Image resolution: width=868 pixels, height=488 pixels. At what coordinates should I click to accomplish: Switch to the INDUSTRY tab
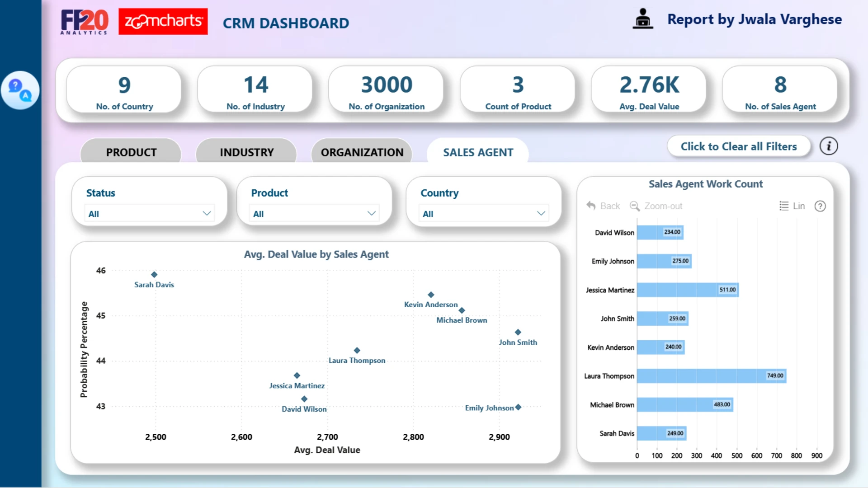click(246, 152)
